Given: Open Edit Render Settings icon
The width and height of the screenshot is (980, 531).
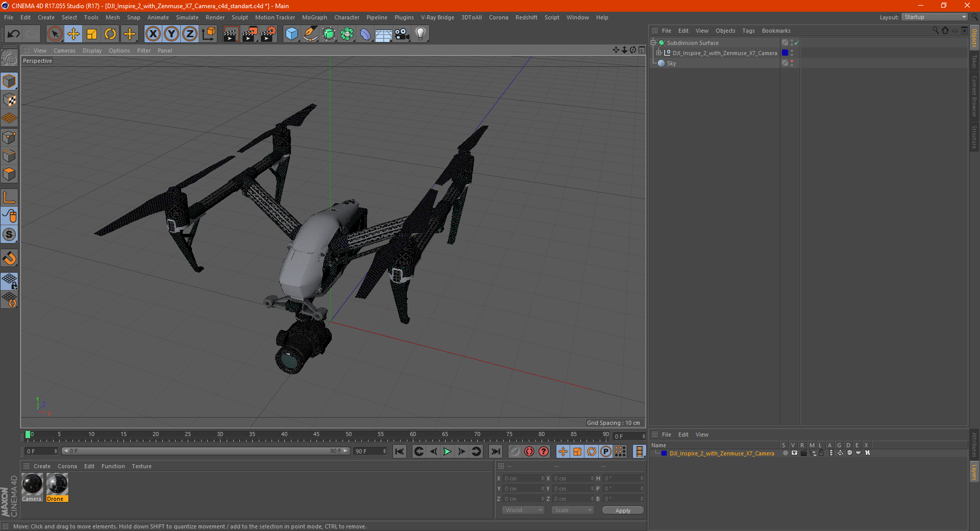Looking at the screenshot, I should point(268,34).
